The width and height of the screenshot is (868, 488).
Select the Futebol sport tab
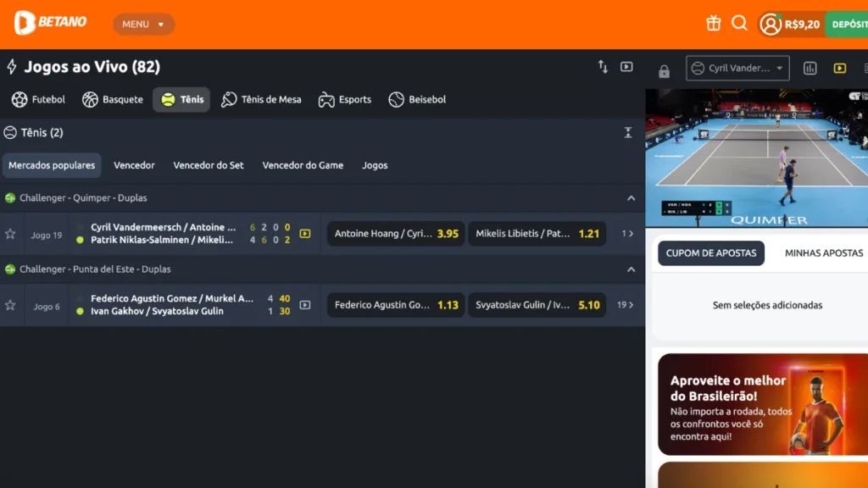tap(38, 100)
